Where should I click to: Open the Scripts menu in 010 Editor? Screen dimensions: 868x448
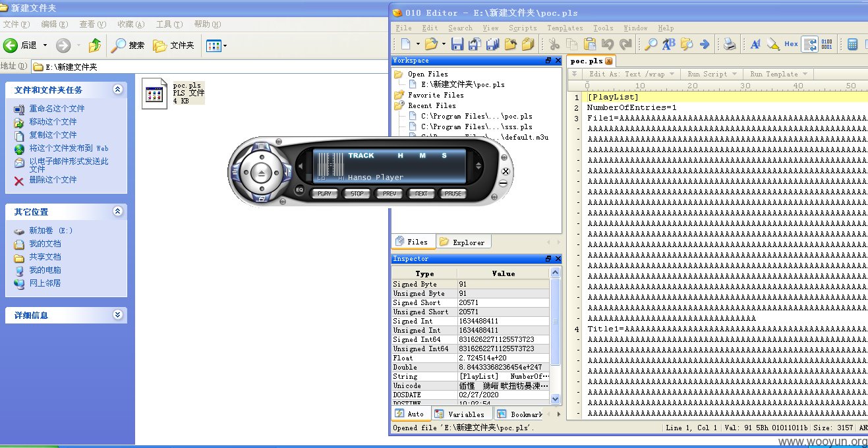pyautogui.click(x=523, y=28)
